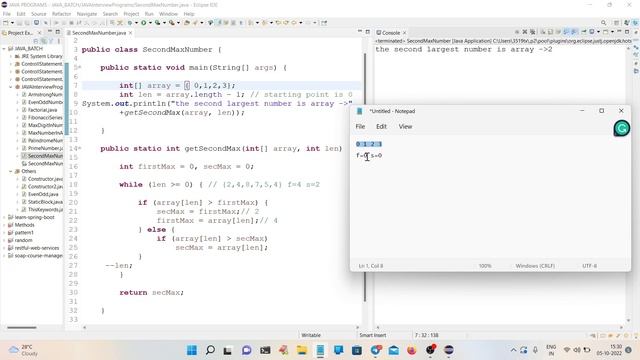Open Factorial.java in Project Explorer
Image resolution: width=640 pixels, height=360 pixels.
point(42,110)
